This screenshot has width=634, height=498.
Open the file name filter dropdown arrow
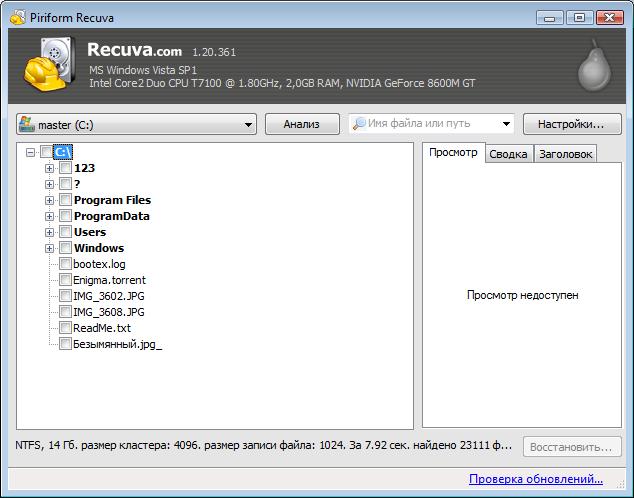pos(505,125)
